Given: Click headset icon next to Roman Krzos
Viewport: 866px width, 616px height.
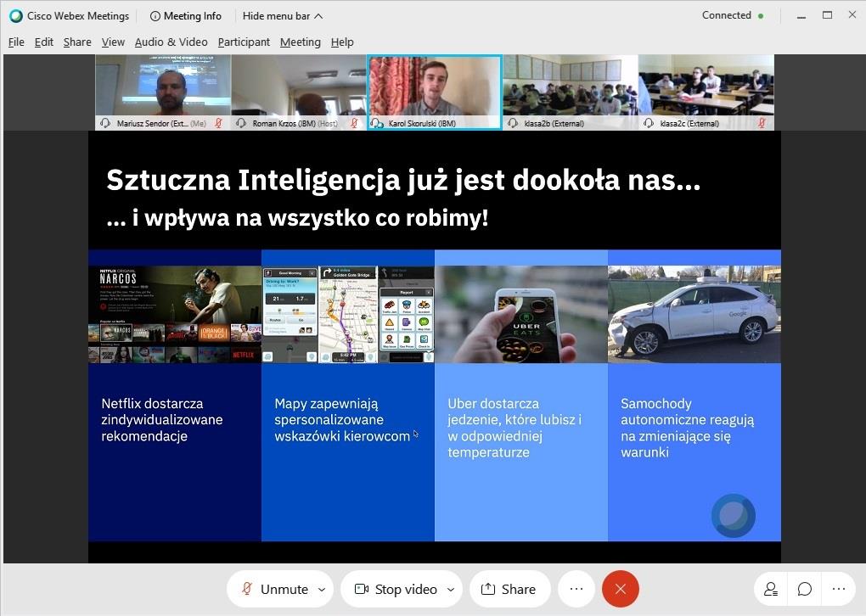Looking at the screenshot, I should click(241, 123).
